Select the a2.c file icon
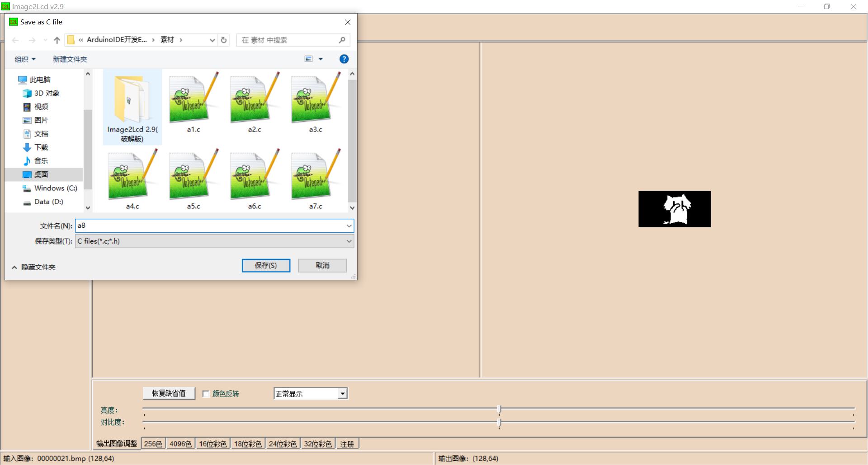Image resolution: width=868 pixels, height=465 pixels. (x=255, y=98)
